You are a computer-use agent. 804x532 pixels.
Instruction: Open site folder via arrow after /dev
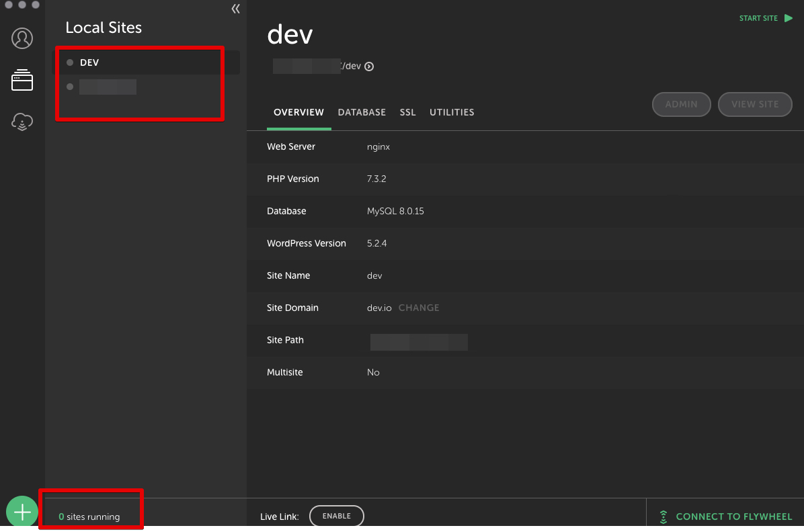point(369,66)
